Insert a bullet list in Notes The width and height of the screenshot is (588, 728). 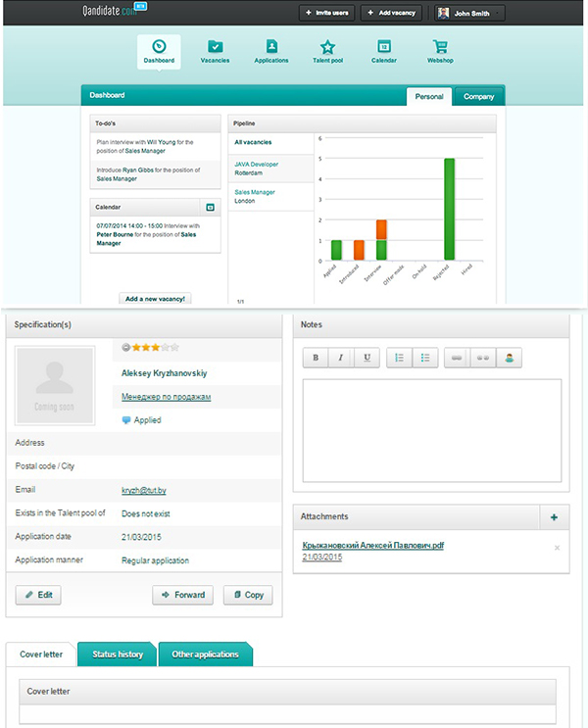pos(424,358)
